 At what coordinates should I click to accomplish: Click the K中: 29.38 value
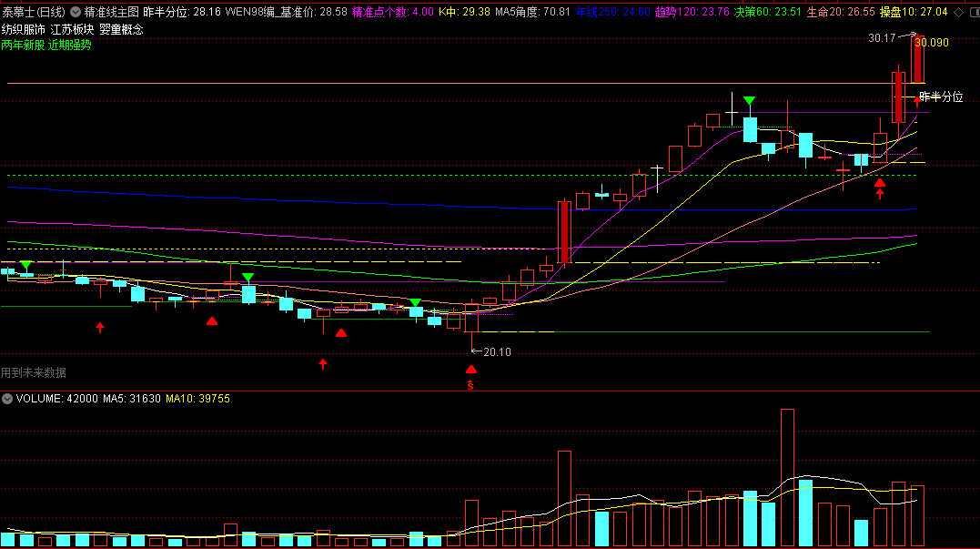pyautogui.click(x=464, y=12)
